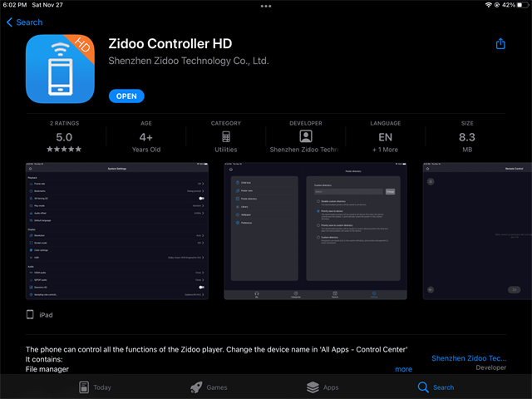Go back to Search results
This screenshot has height=399, width=532.
point(24,22)
